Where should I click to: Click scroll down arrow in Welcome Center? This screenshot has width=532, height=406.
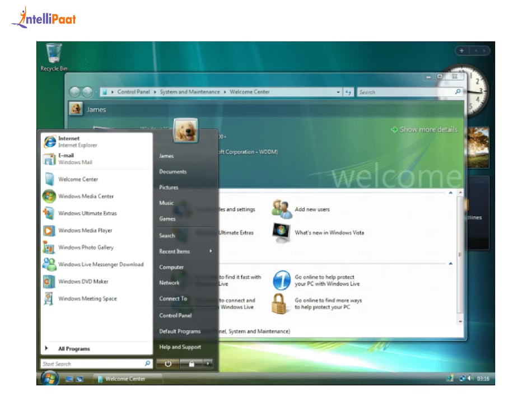click(460, 321)
